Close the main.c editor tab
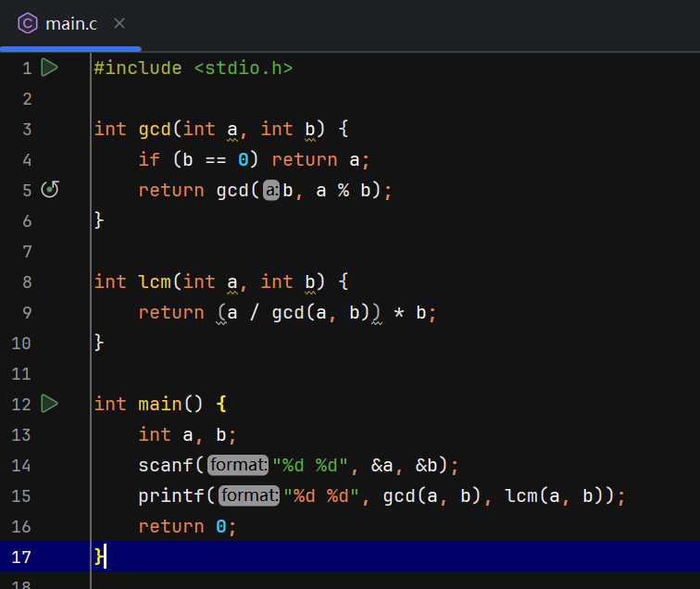 click(x=119, y=23)
